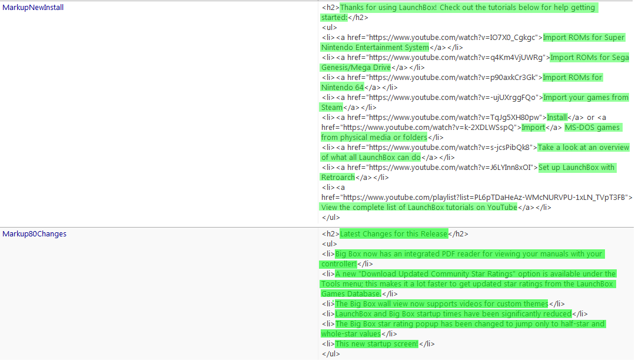The image size is (635, 364).
Task: Click the 'integrated PDF reader' list item text
Action: pyautogui.click(x=462, y=259)
